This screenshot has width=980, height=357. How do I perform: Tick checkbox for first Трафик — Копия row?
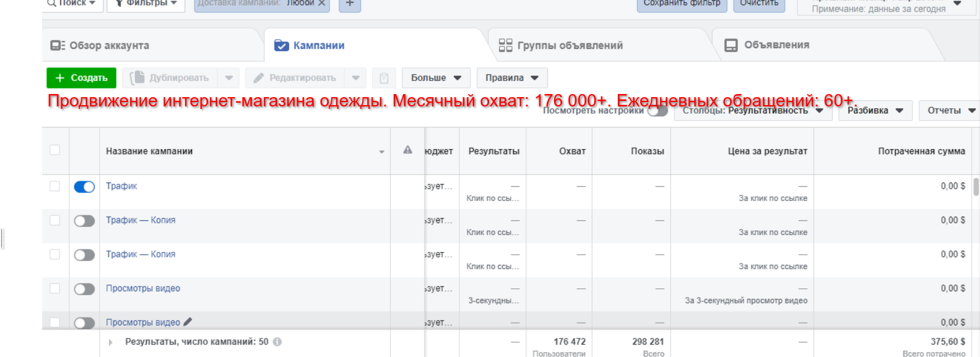point(55,220)
